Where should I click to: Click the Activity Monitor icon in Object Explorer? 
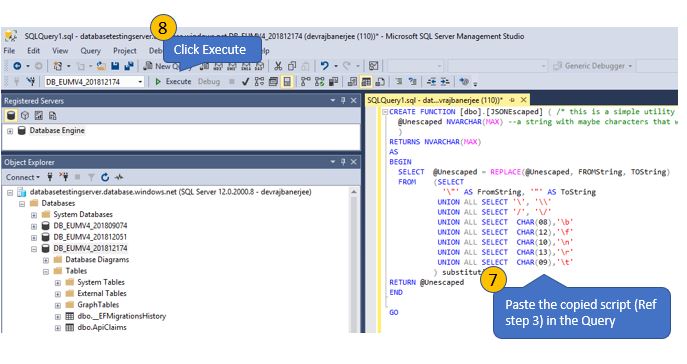(119, 177)
